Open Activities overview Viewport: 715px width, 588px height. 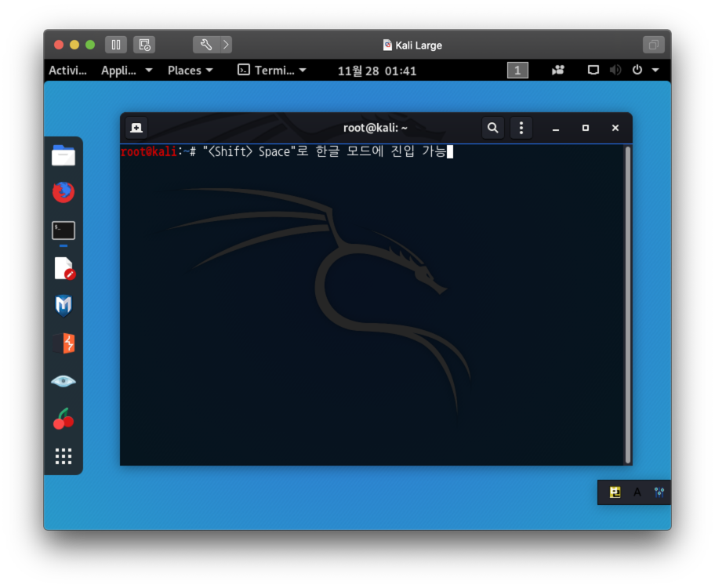click(67, 71)
